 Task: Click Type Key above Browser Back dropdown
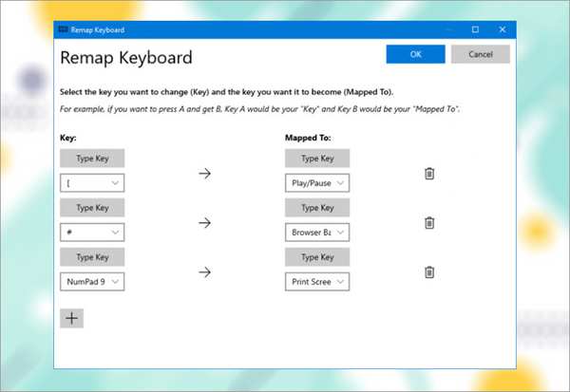tap(317, 208)
